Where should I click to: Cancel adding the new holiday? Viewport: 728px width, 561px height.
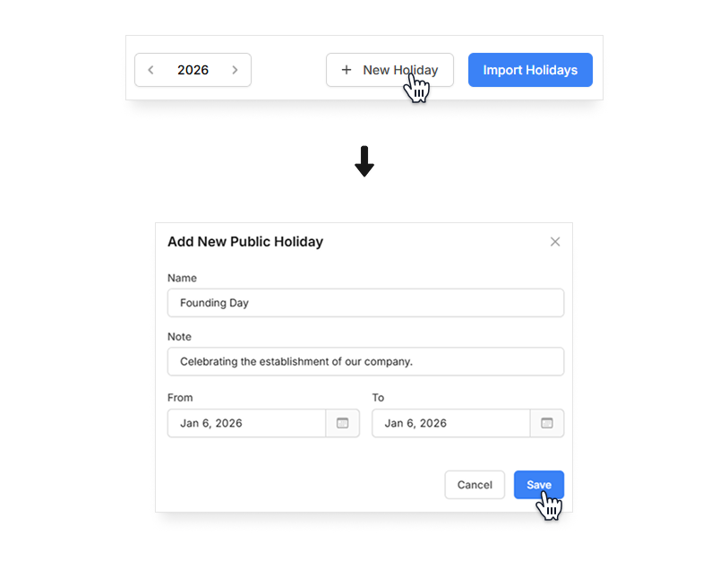pos(475,484)
